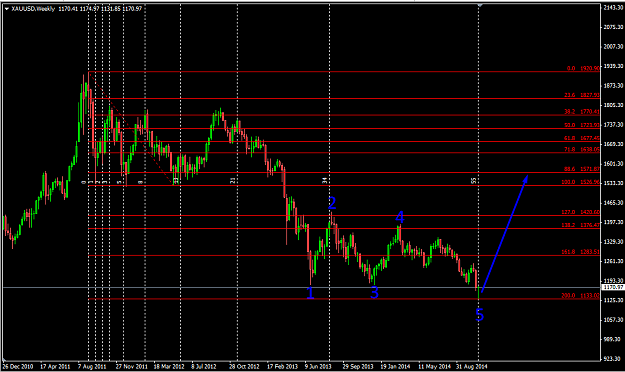Image resolution: width=625 pixels, height=372 pixels.
Task: Click the XAUUSD,Weekly chart title
Action: point(33,9)
